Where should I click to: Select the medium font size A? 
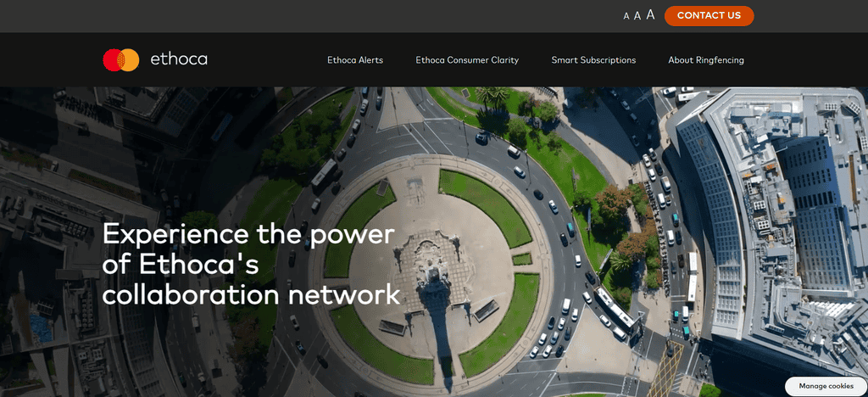(x=637, y=15)
